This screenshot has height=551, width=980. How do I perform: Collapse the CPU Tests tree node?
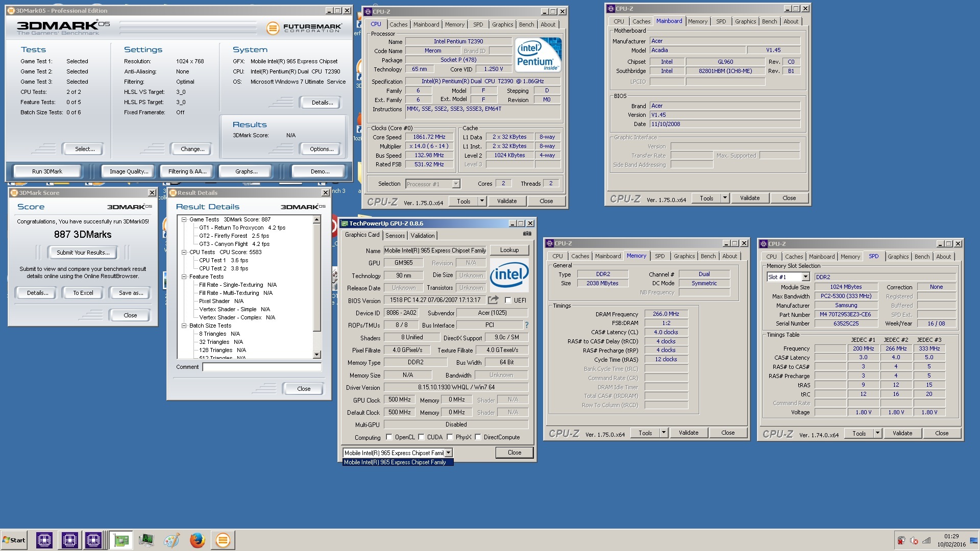click(184, 252)
